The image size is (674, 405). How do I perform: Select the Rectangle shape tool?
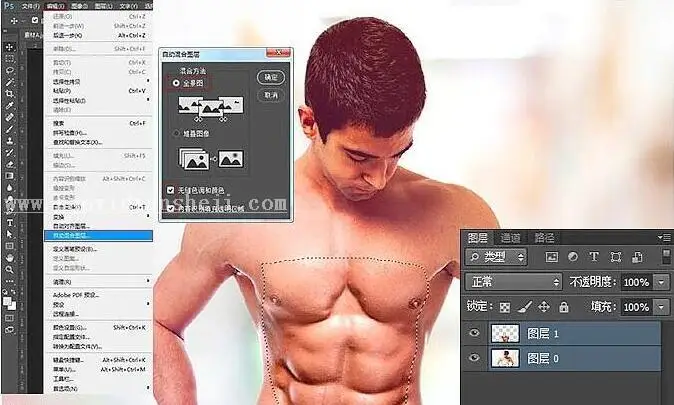coord(9,246)
